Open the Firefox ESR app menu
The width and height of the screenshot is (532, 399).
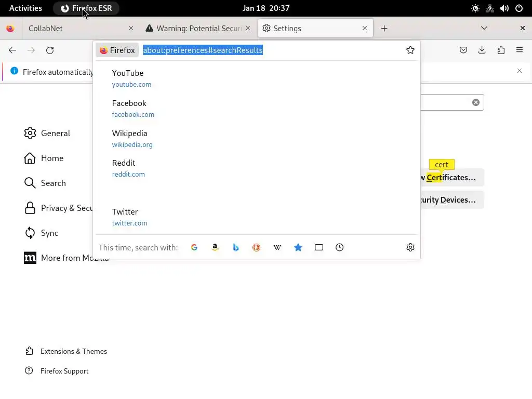[x=86, y=8]
